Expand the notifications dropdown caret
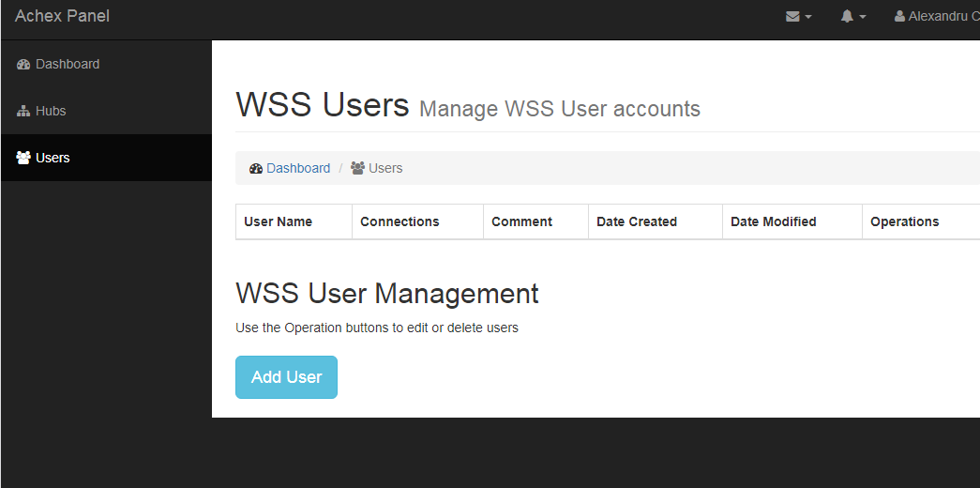 (863, 18)
